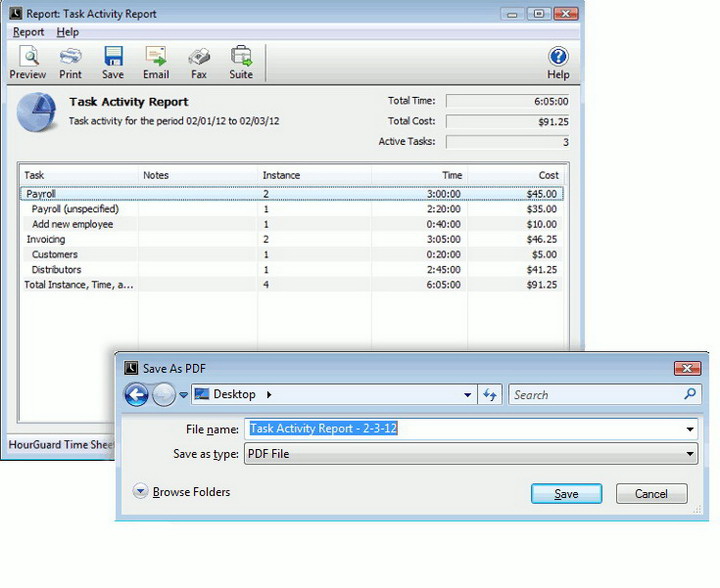
Task: Sort by the Cost column header
Action: tap(517, 175)
